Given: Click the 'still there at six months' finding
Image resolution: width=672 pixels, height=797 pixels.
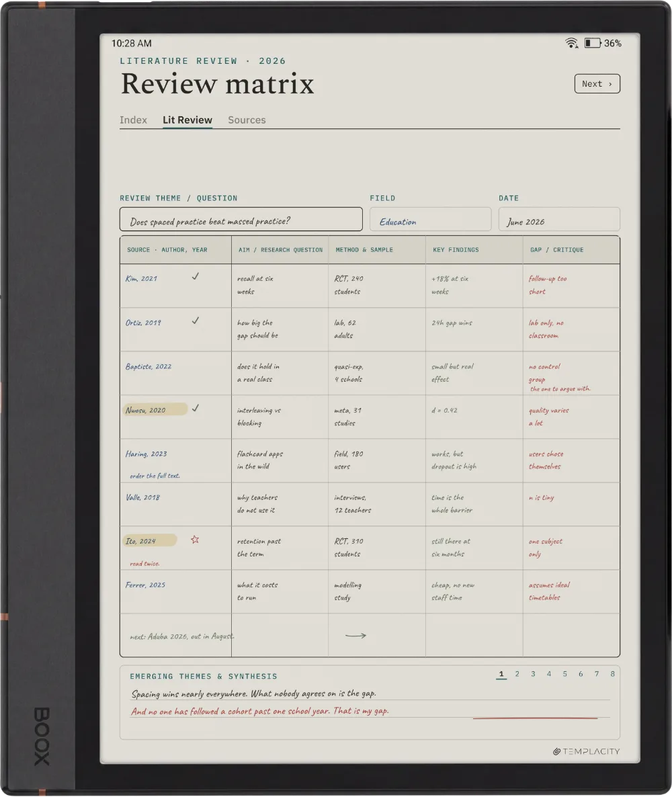Looking at the screenshot, I should 451,548.
